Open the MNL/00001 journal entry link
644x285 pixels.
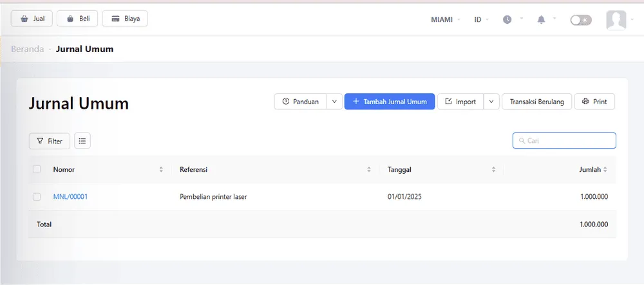pos(70,197)
